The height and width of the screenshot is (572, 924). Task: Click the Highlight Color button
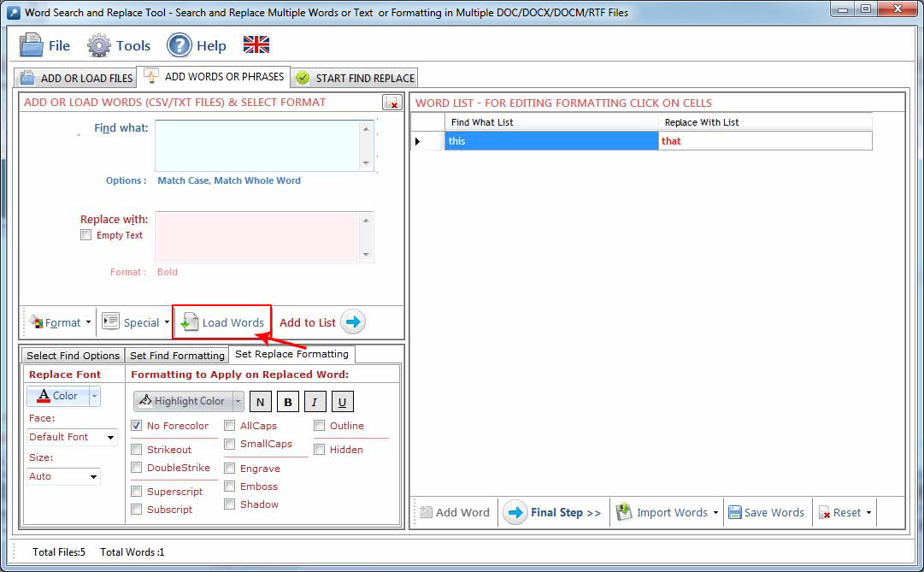[x=183, y=401]
